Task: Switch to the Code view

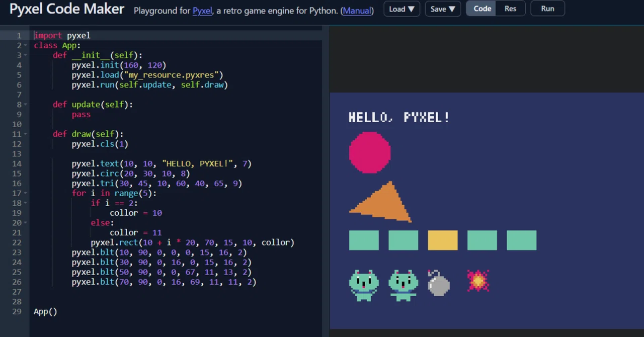Action: (x=482, y=9)
